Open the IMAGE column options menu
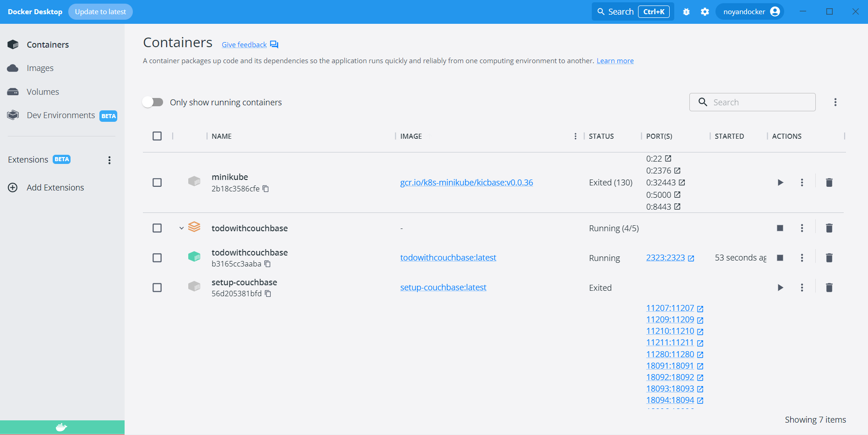Screen dimensions: 868x435 click(x=576, y=136)
